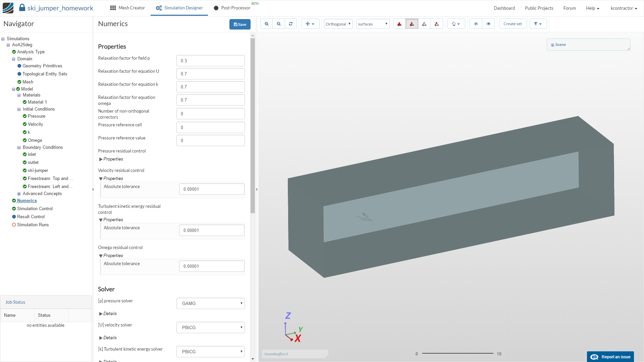644x362 pixels.
Task: Click the Relaxation factor for field p input
Action: click(210, 61)
